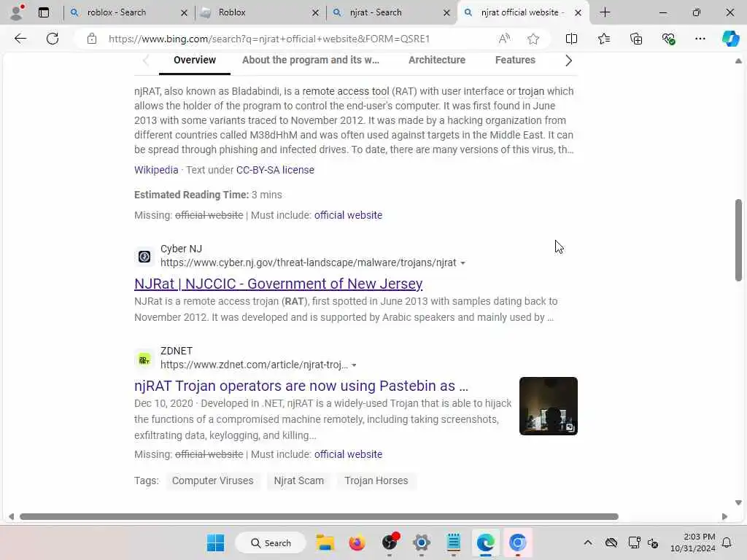Add this page to favorites star
Viewport: 747px width, 560px height.
(x=533, y=39)
